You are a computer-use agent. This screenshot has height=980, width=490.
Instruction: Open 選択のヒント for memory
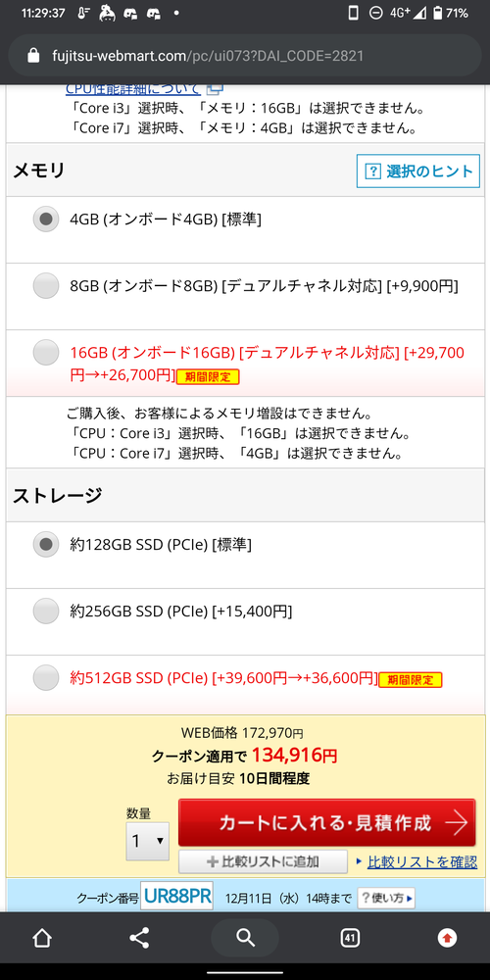click(418, 171)
